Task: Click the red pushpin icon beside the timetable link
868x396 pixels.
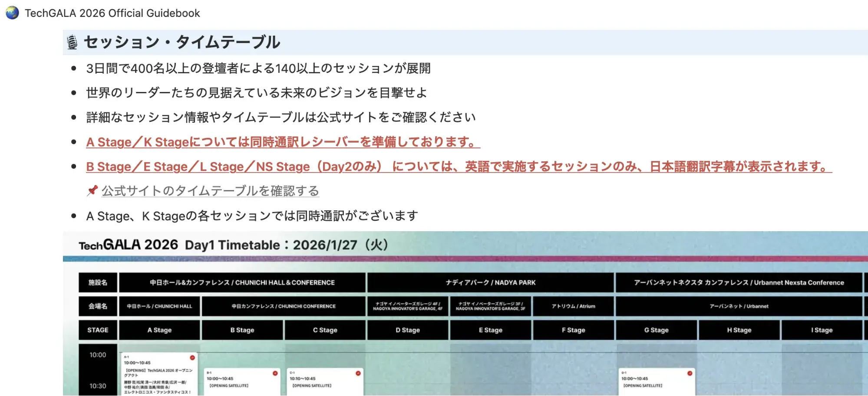Action: (92, 190)
